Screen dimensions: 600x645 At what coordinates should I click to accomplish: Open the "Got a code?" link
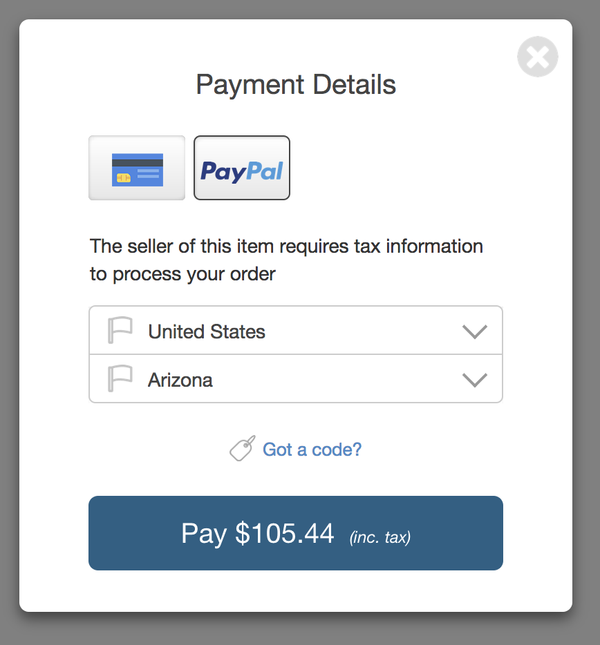click(x=312, y=450)
